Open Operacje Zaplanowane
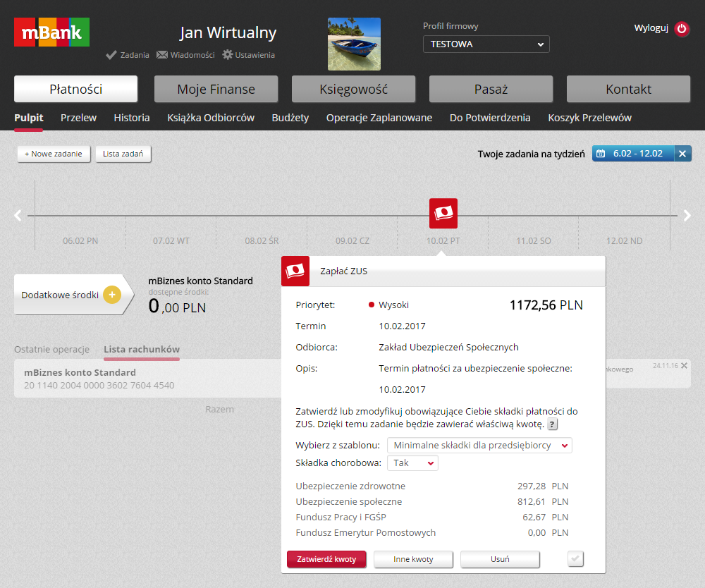This screenshot has width=705, height=588. [x=379, y=118]
